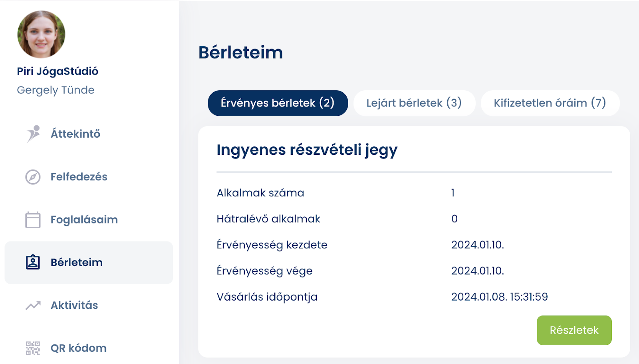This screenshot has width=639, height=364.
Task: Click the Aktivitás trend chart icon
Action: pyautogui.click(x=33, y=305)
